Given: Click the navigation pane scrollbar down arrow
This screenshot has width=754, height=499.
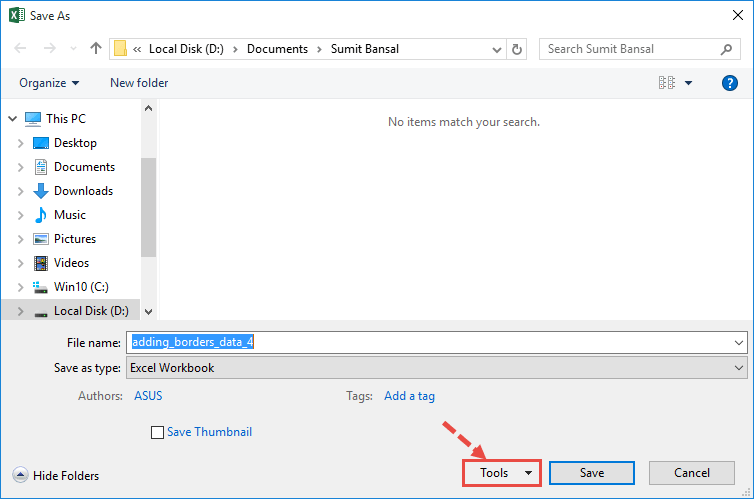Looking at the screenshot, I should [148, 312].
